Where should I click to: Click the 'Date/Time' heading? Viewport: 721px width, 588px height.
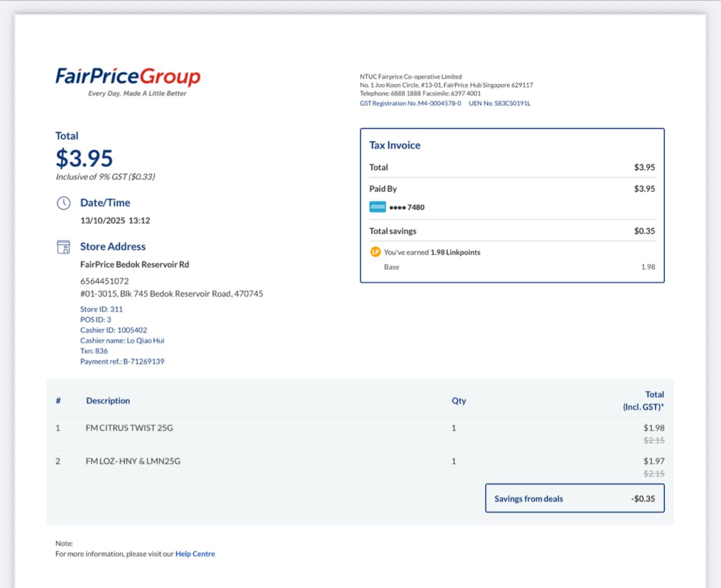pos(106,203)
